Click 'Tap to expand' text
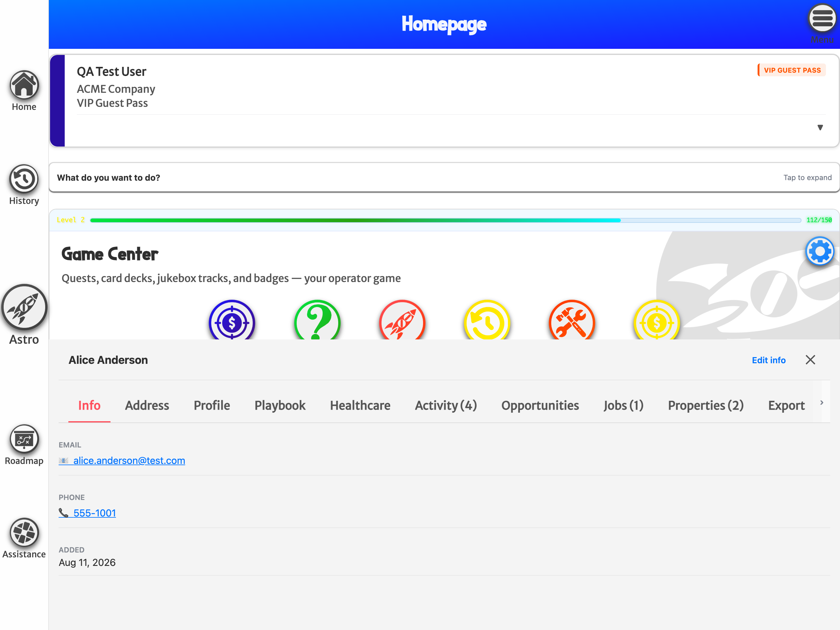This screenshot has height=630, width=840. click(x=807, y=178)
